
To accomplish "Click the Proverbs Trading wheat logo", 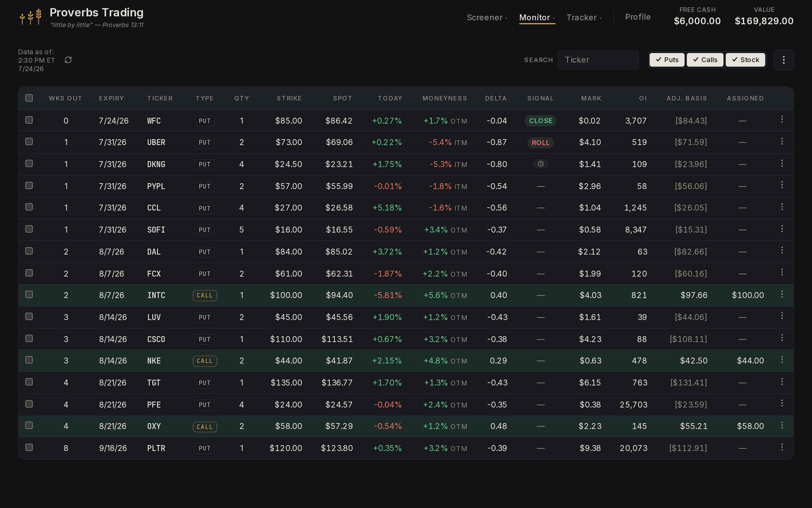I will coord(31,16).
